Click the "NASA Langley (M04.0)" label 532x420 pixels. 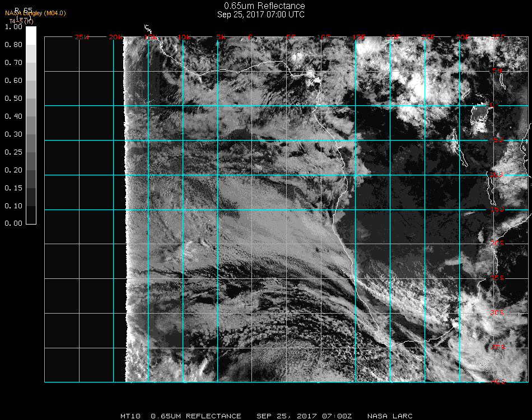[35, 13]
